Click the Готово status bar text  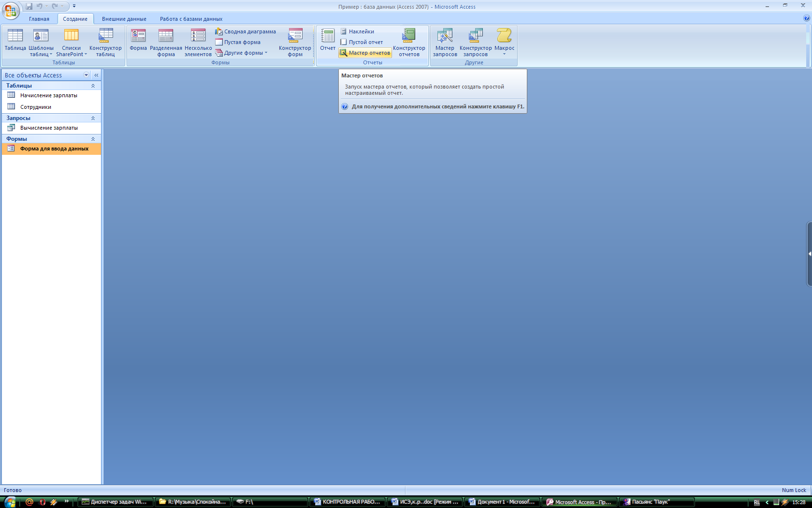click(x=13, y=490)
